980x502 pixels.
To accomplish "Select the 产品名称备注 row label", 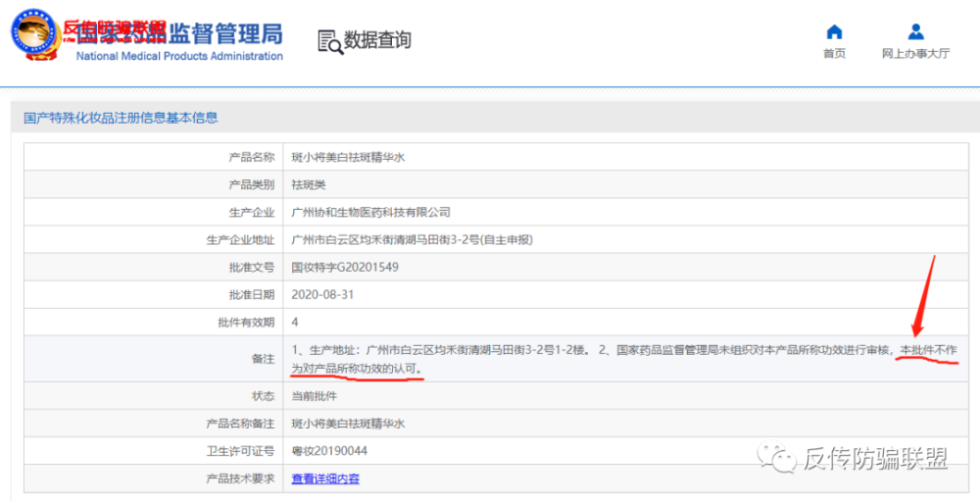I will click(241, 424).
